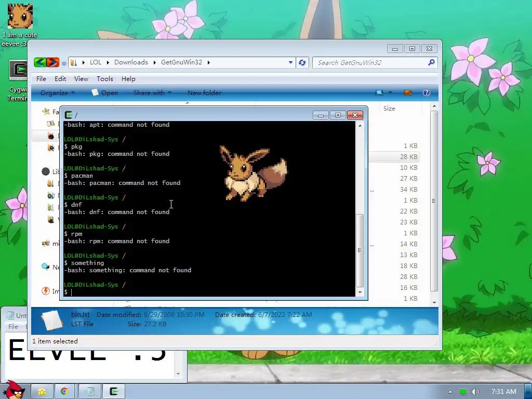Expand the arrow between LOL and Downloads
This screenshot has height=399, width=532.
(x=108, y=62)
